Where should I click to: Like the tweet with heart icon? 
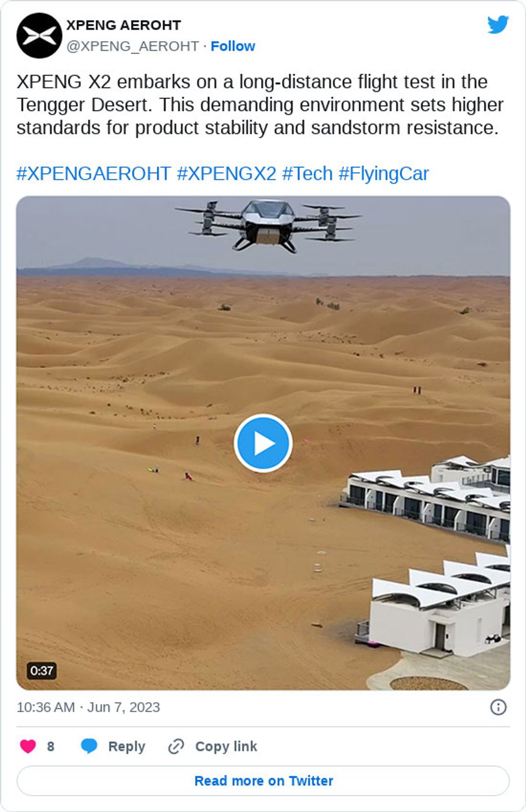click(x=28, y=746)
